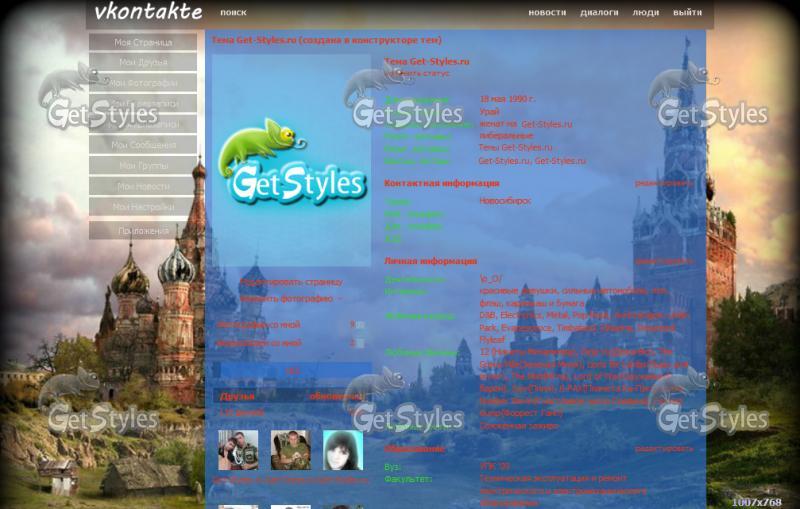
Task: Open Видеозаписи со мной
Action: (259, 343)
